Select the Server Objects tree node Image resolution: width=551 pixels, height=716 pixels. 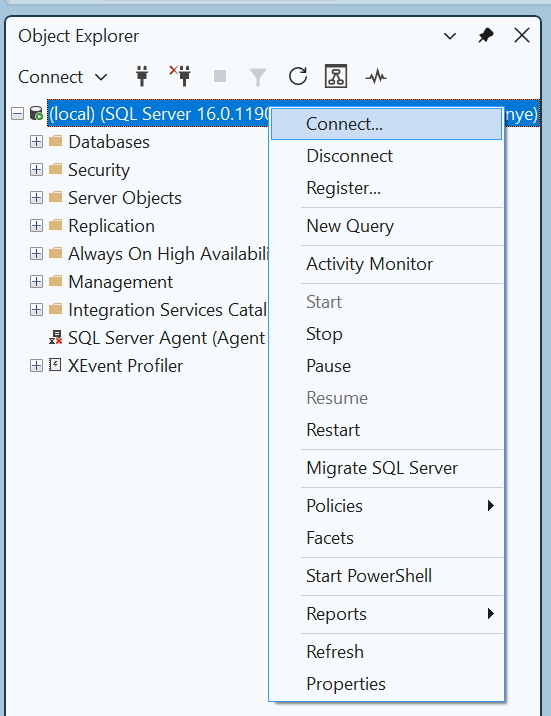[x=125, y=198]
